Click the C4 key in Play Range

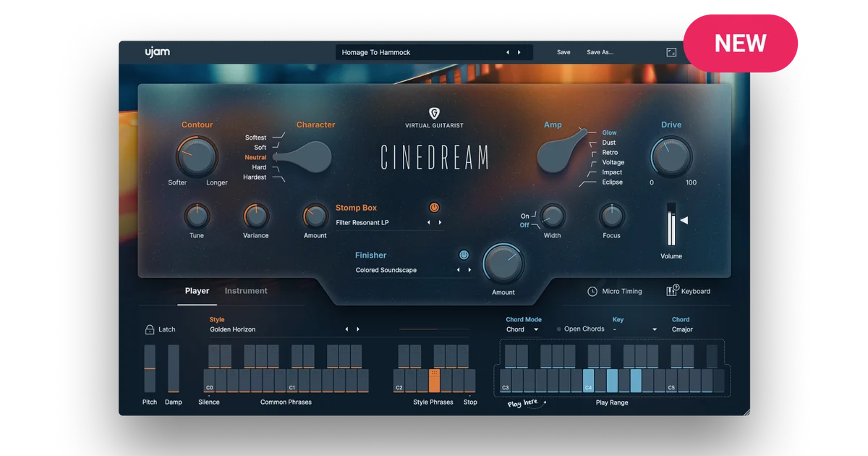tap(588, 381)
